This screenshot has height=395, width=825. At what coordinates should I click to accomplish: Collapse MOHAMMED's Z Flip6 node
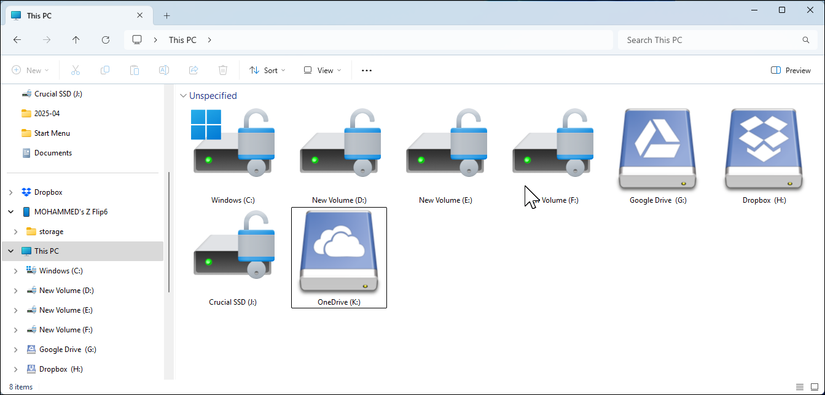pyautogui.click(x=11, y=212)
